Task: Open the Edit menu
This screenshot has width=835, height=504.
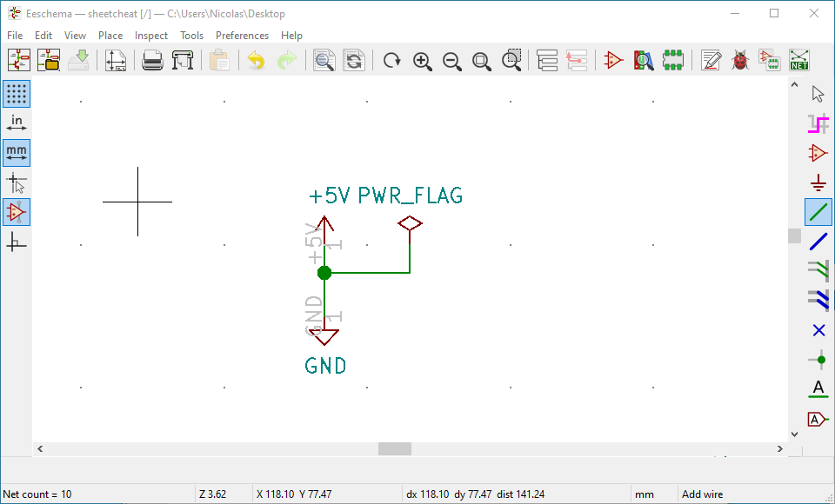Action: click(43, 36)
